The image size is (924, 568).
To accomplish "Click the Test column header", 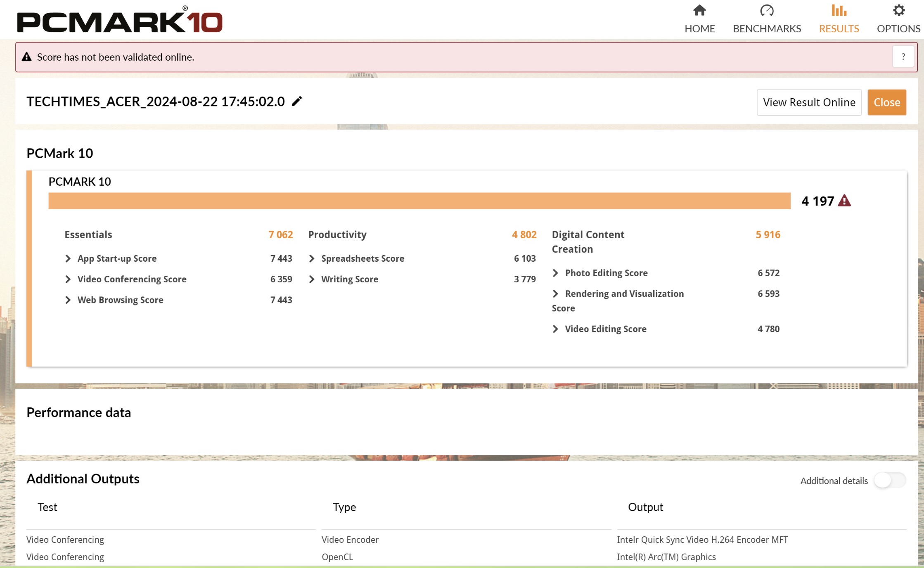I will [x=47, y=507].
